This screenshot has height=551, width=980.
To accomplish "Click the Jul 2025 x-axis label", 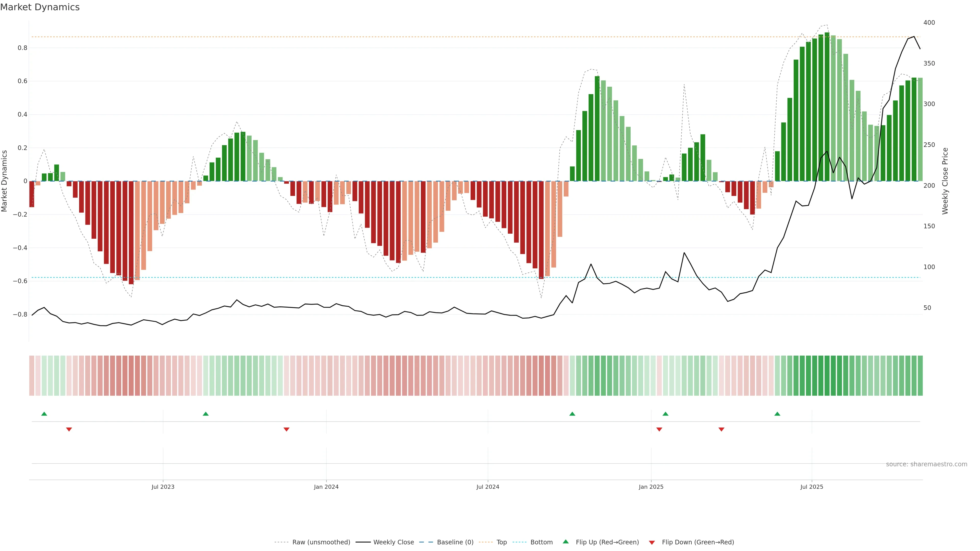I will (812, 487).
